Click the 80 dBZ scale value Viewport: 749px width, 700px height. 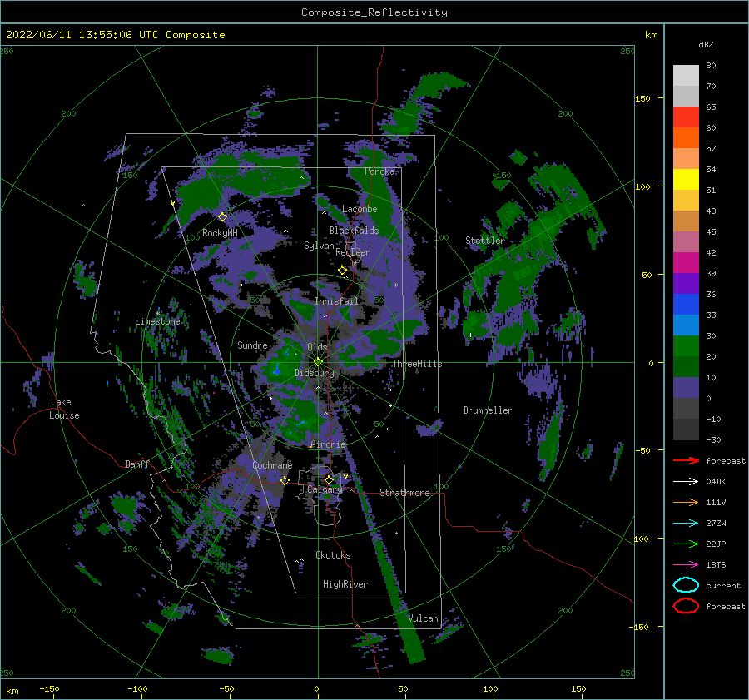(x=711, y=65)
